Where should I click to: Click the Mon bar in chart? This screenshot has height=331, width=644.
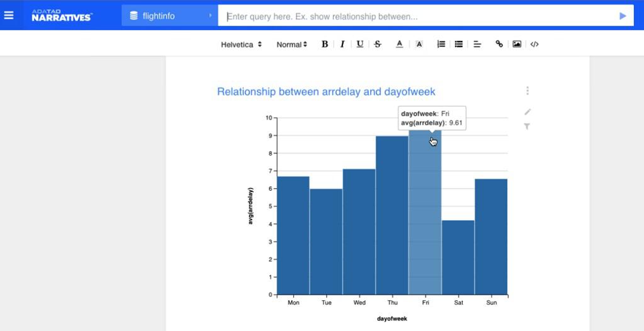pyautogui.click(x=293, y=235)
